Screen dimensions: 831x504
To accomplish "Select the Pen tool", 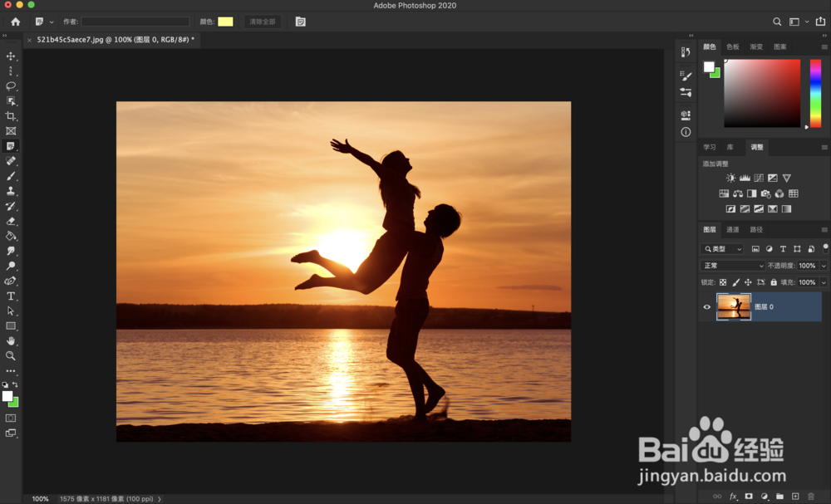I will (x=11, y=281).
